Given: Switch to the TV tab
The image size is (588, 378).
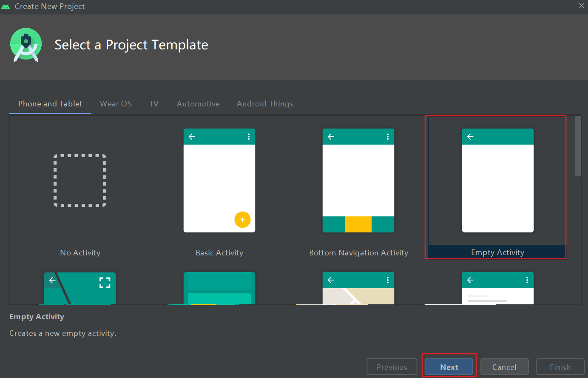Looking at the screenshot, I should click(x=154, y=104).
